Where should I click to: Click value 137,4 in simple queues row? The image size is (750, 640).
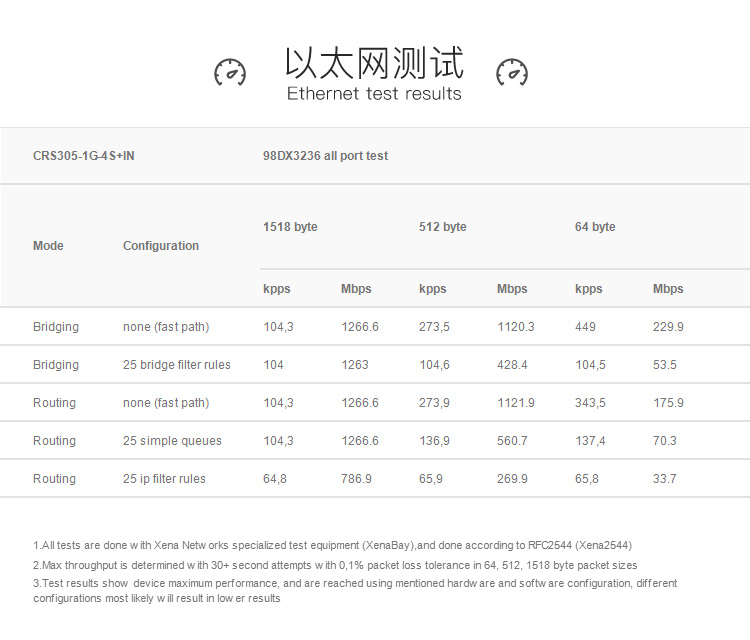tap(590, 441)
